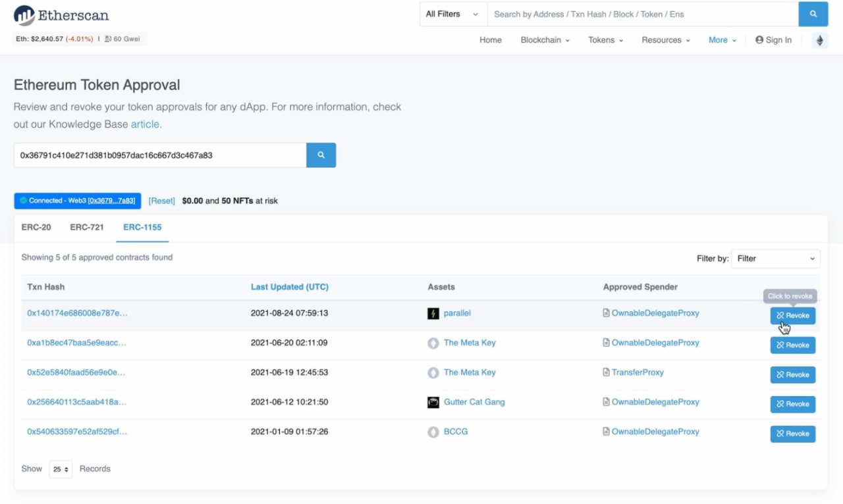This screenshot has width=843, height=504.
Task: Click the Reset link
Action: coord(161,201)
